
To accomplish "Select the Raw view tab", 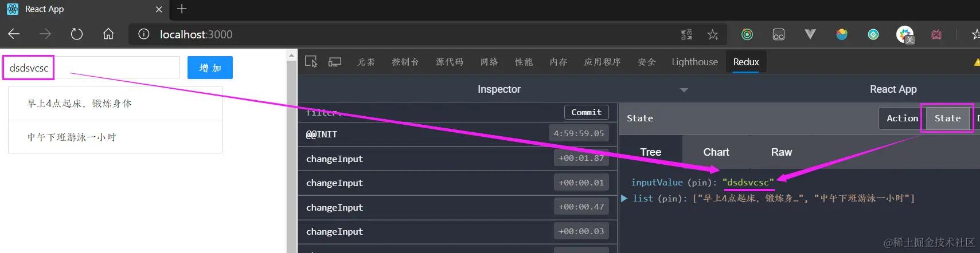I will [781, 152].
